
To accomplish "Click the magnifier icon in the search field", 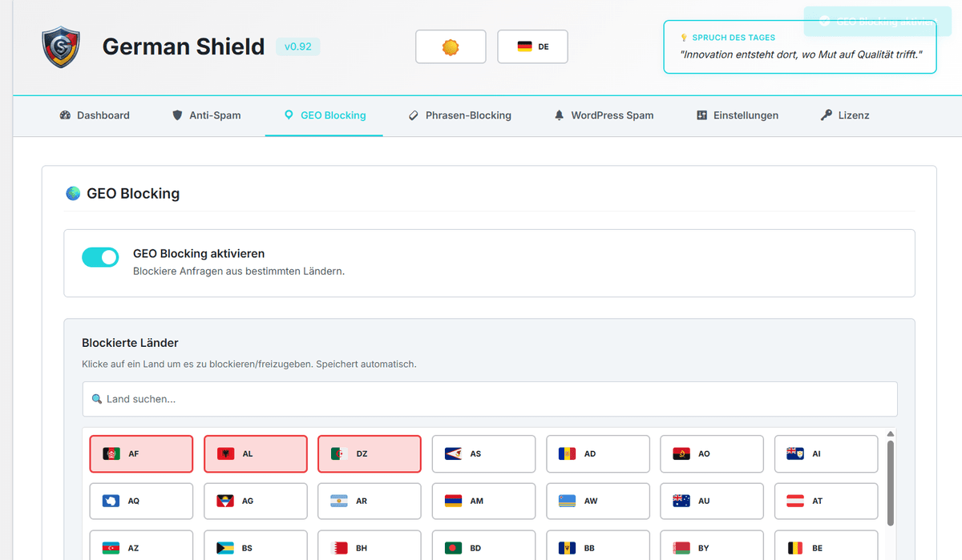I will coord(98,398).
